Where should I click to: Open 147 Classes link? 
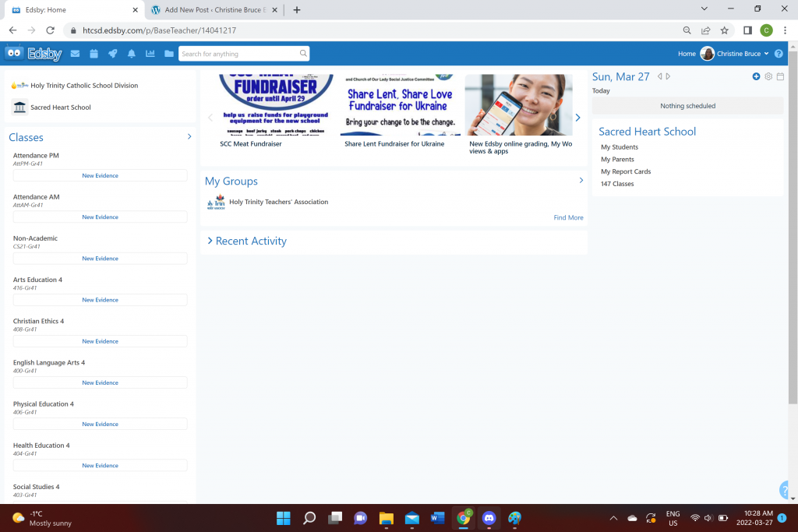617,184
